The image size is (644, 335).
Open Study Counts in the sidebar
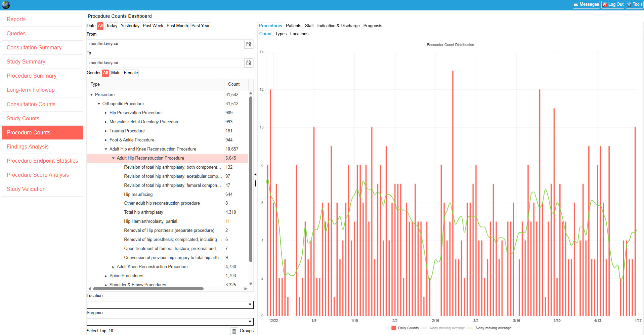[42, 119]
